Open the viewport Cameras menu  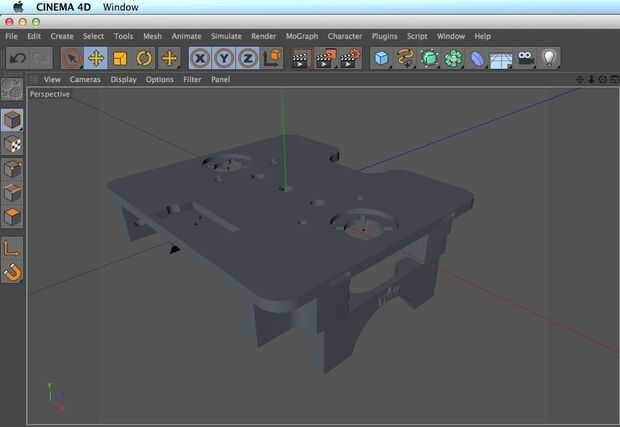pos(85,79)
